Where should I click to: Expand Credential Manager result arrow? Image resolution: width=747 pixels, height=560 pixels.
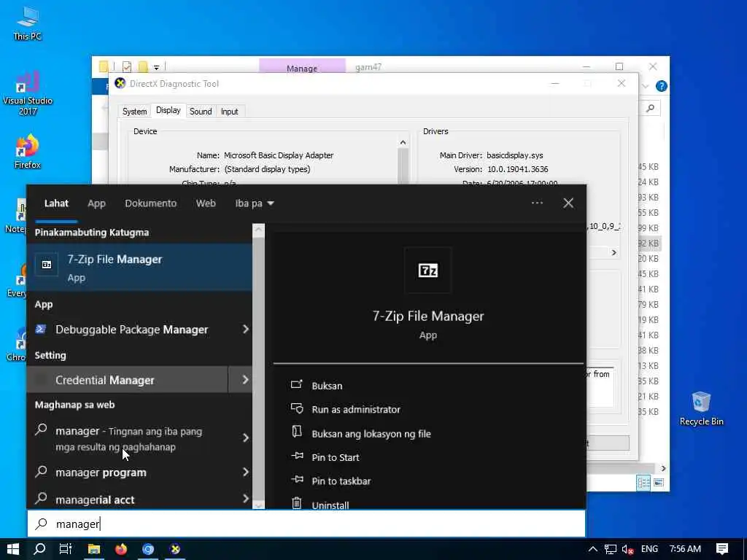pyautogui.click(x=245, y=379)
